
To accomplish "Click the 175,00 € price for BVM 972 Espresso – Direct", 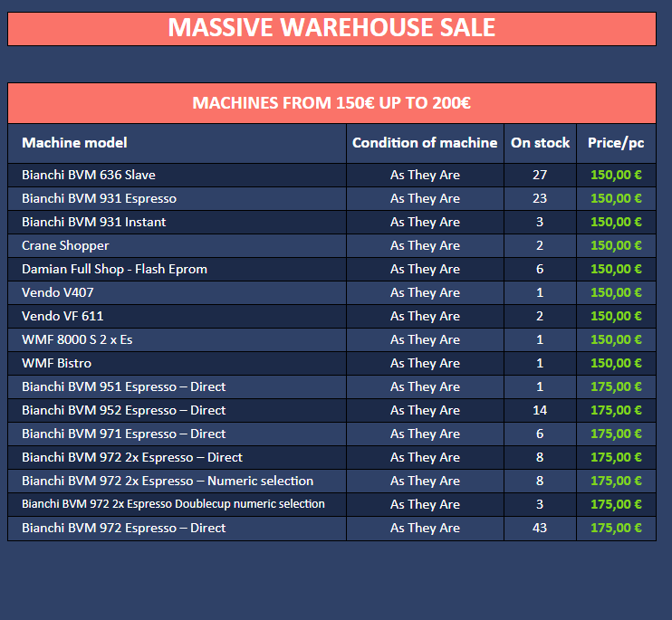I will (x=616, y=528).
